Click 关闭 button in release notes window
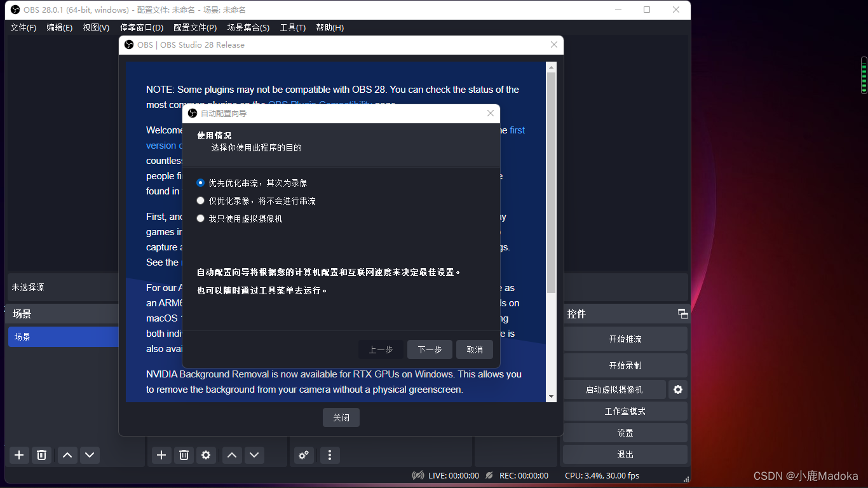The height and width of the screenshot is (488, 868). click(x=341, y=417)
